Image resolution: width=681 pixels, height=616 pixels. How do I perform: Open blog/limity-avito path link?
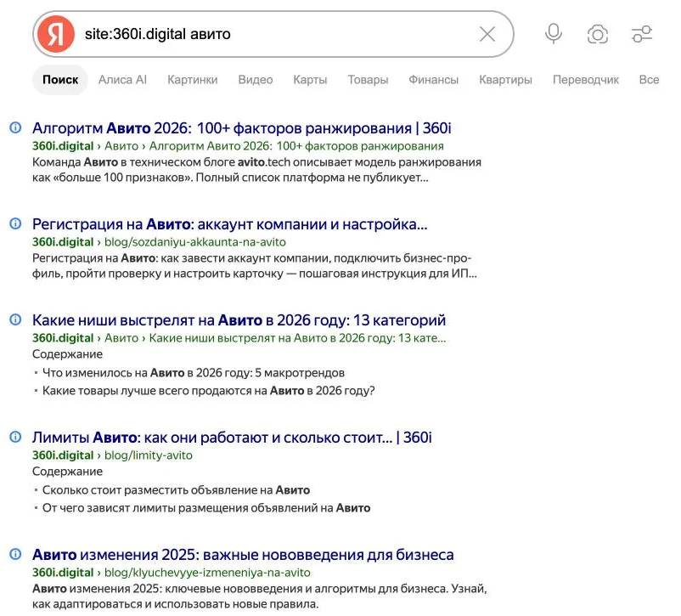pos(148,455)
